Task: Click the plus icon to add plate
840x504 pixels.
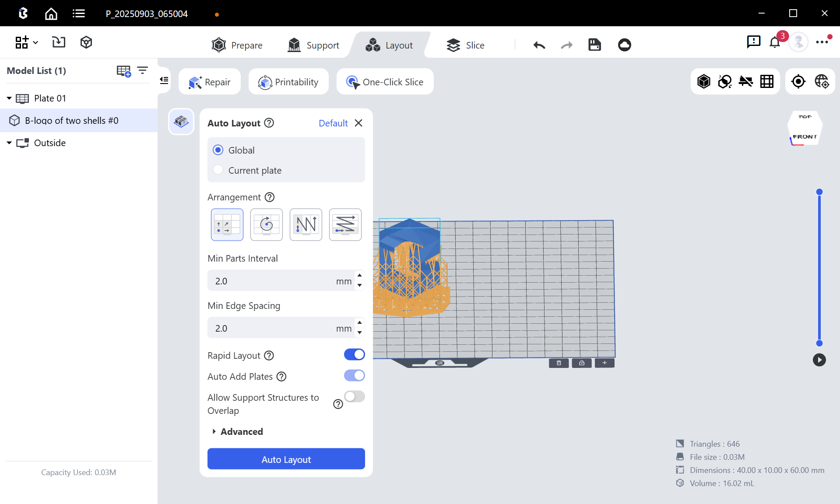Action: coord(605,363)
